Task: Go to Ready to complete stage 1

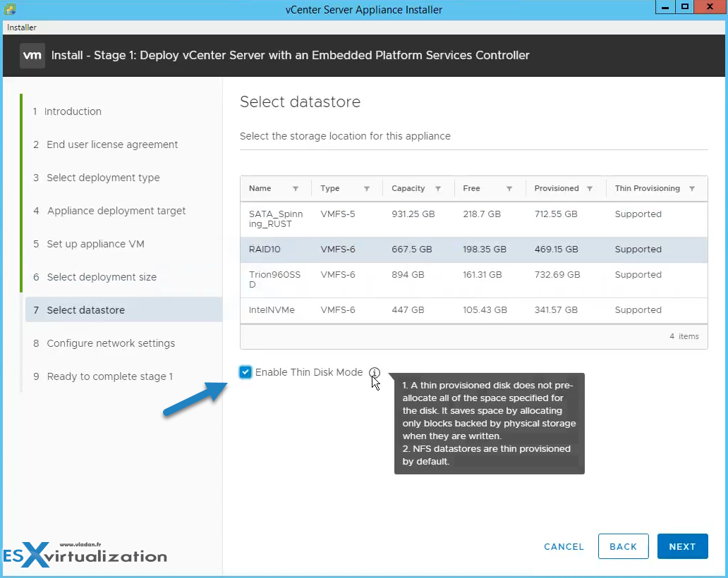Action: [103, 376]
